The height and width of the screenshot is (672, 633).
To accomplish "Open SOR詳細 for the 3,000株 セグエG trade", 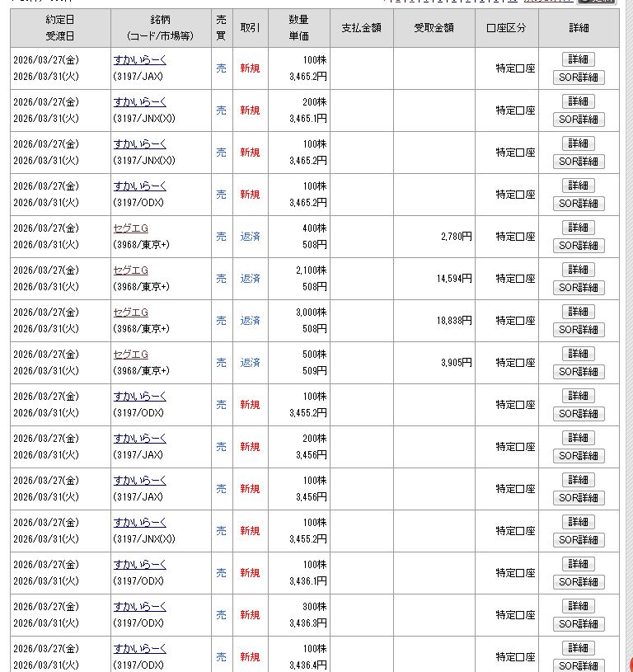I will (579, 330).
